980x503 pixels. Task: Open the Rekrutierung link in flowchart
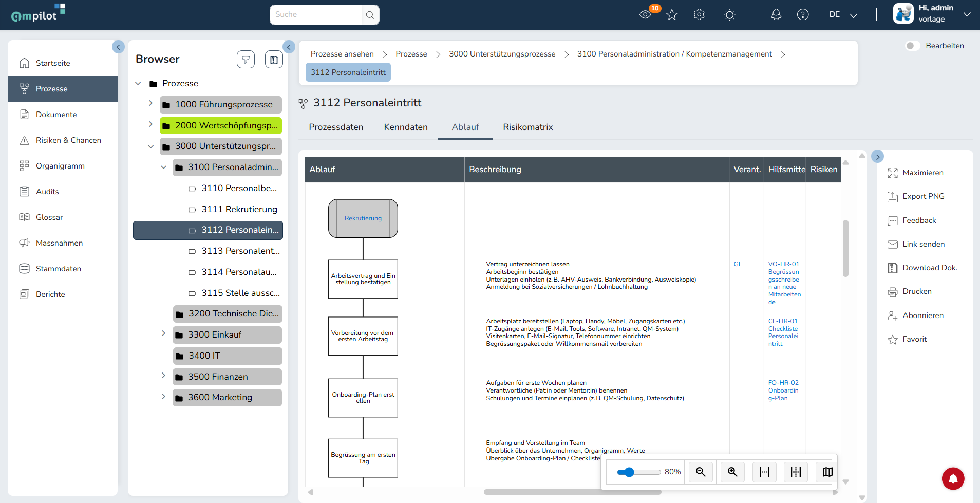[x=363, y=218]
